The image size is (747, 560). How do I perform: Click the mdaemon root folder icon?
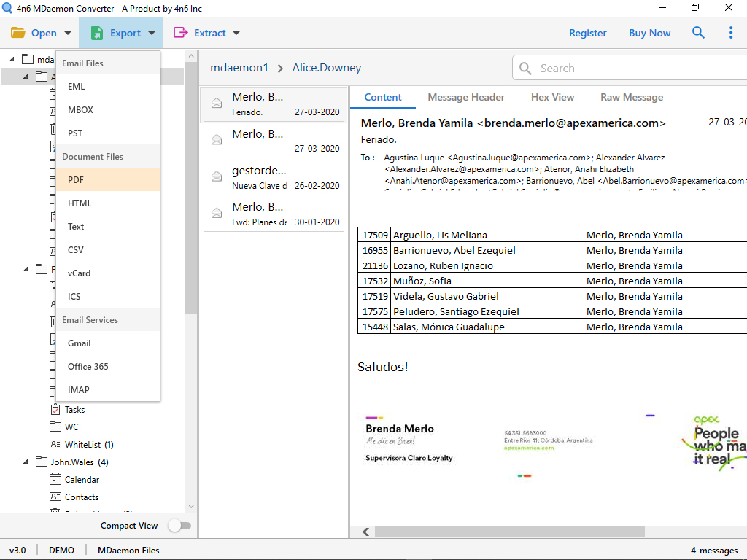point(28,59)
